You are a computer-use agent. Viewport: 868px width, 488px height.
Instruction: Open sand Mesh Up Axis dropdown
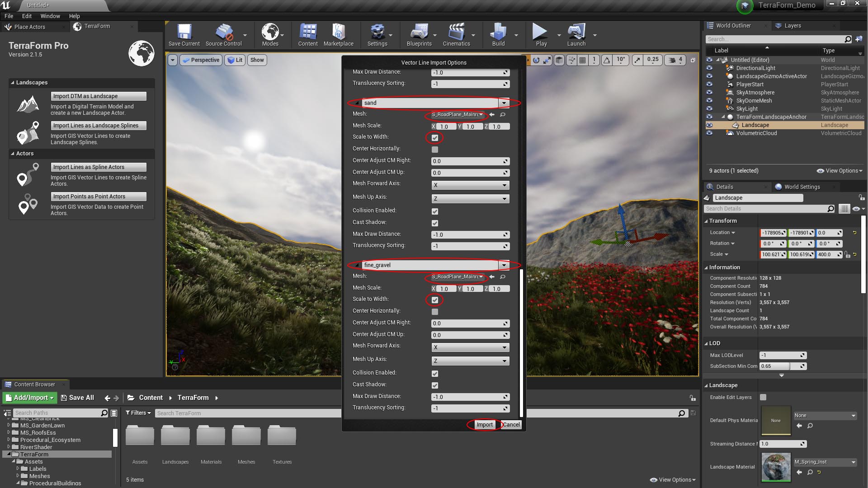coord(470,199)
